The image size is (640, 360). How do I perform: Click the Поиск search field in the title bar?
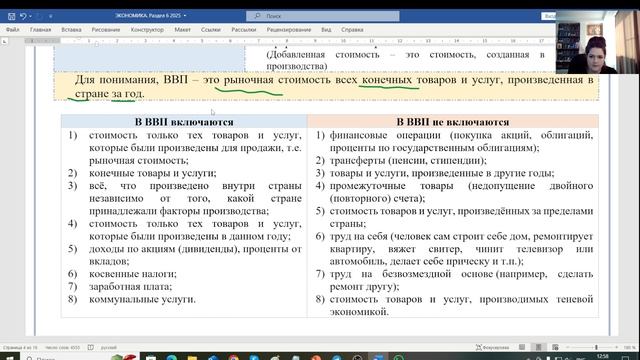[x=322, y=16]
